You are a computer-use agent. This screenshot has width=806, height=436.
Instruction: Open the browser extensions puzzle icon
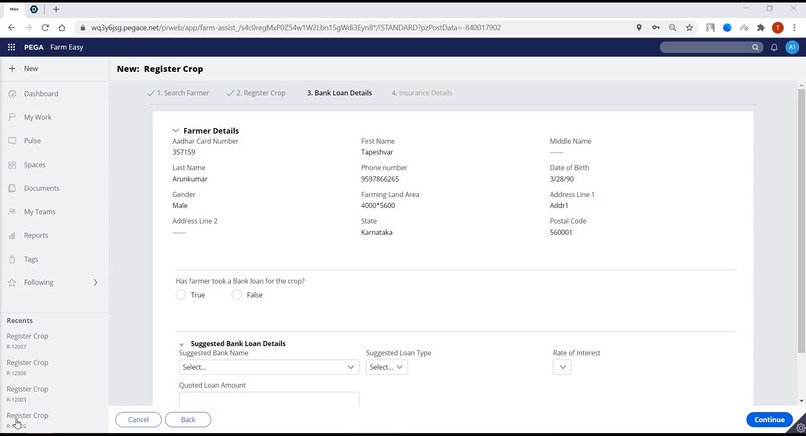click(x=761, y=28)
